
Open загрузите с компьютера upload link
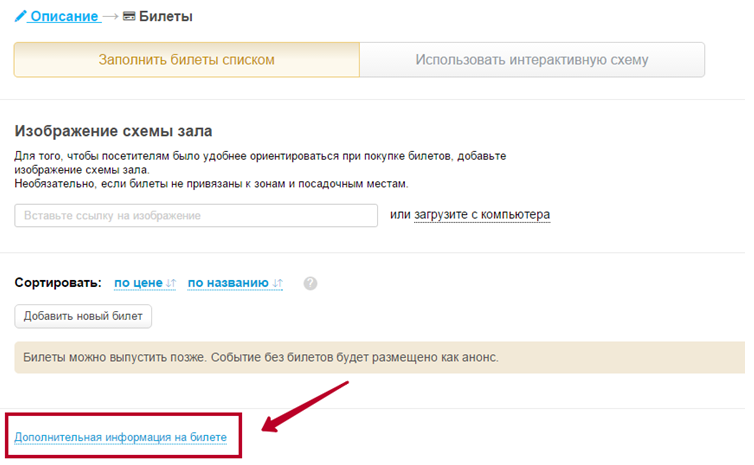coord(482,214)
